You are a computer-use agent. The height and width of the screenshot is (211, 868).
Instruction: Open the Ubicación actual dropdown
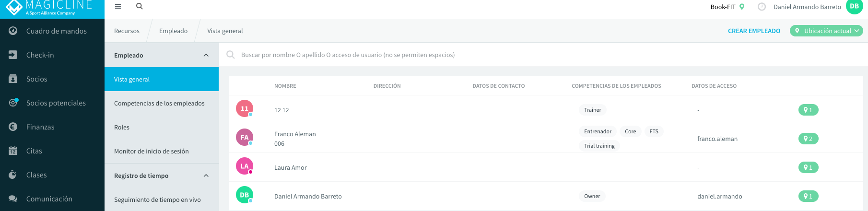[826, 31]
